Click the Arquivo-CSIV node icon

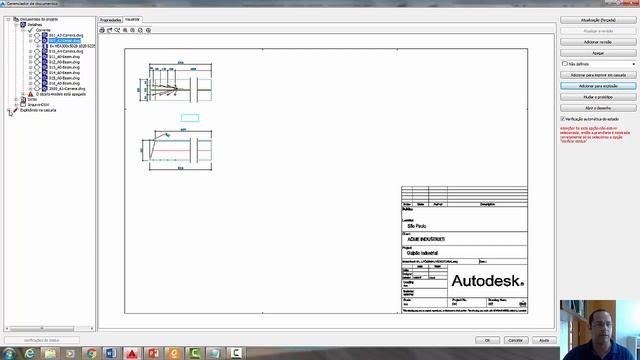(x=23, y=104)
